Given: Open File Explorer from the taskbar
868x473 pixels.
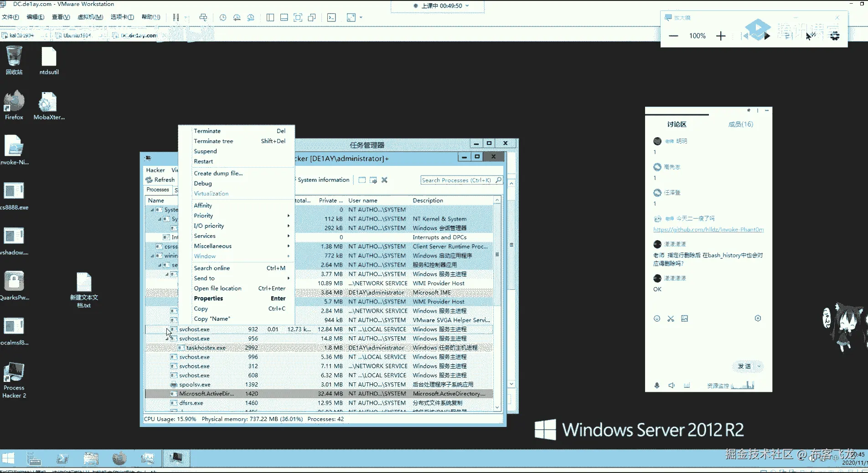Looking at the screenshot, I should pos(91,458).
